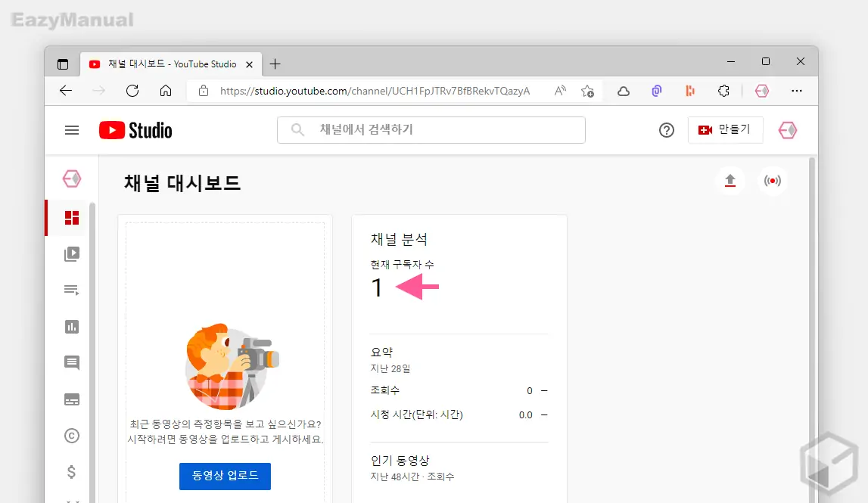The height and width of the screenshot is (503, 868).
Task: Click the sidebar vertical scrollbar
Action: pyautogui.click(x=92, y=352)
